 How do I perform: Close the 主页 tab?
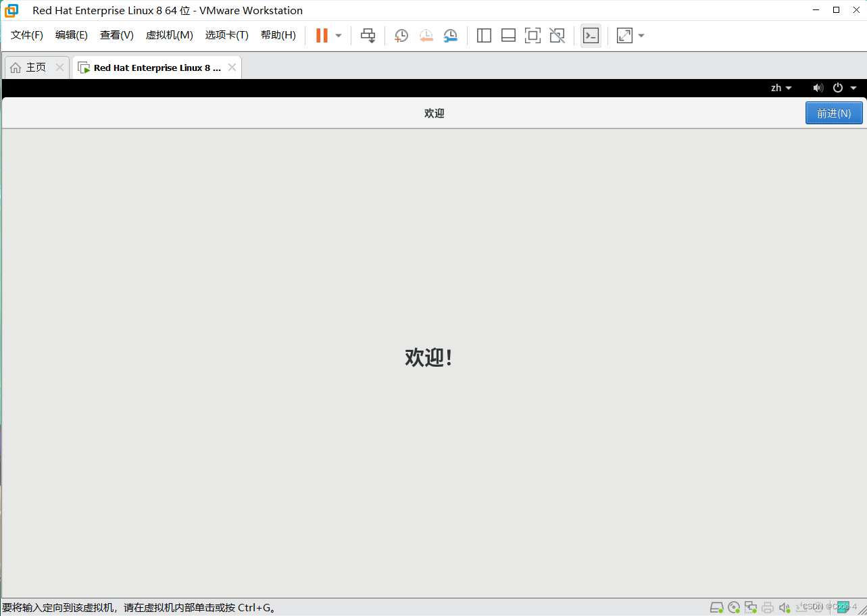(59, 68)
